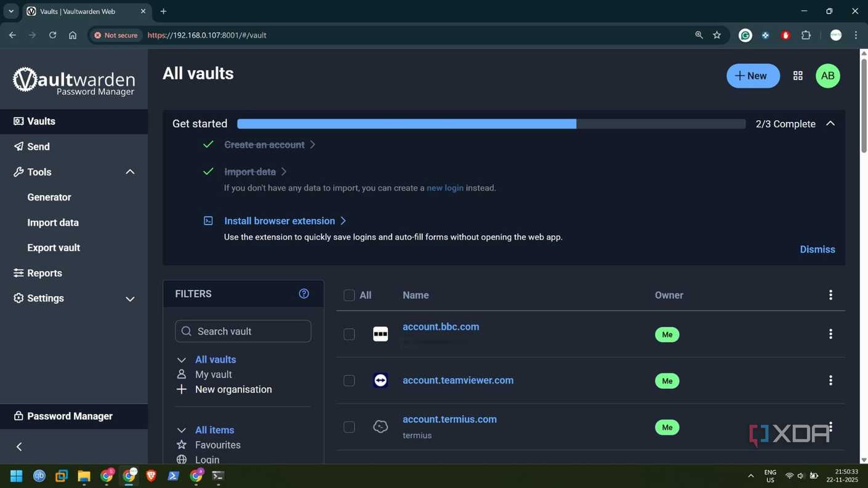Select the account.termius.com checkbox
The image size is (868, 488).
(349, 427)
